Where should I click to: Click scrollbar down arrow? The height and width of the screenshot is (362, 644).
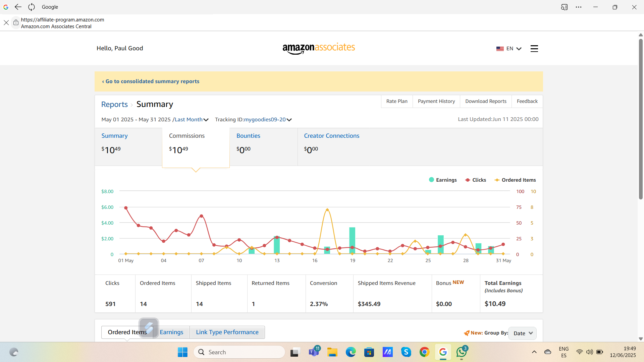(641, 339)
